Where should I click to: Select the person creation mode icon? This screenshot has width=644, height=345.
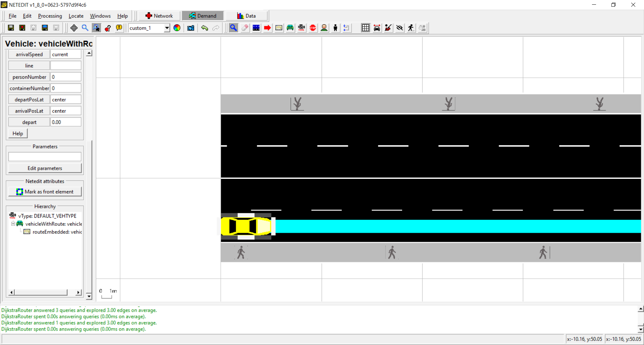[x=335, y=28]
